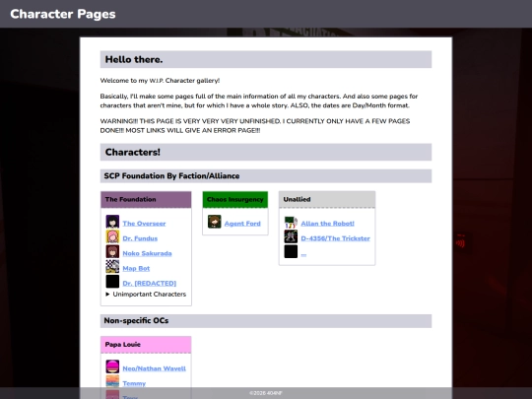Expand Unimportant Characters disclosure
This screenshot has height=399, width=532.
[x=146, y=295]
